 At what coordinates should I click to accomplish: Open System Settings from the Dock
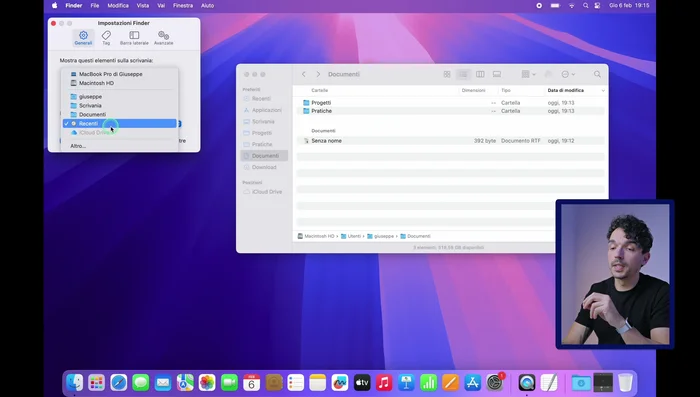(495, 383)
